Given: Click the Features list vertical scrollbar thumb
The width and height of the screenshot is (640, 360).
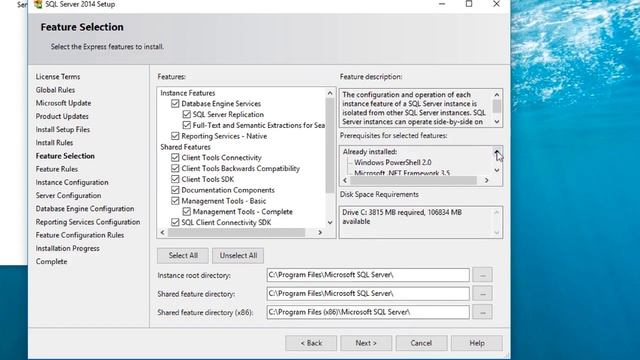Looking at the screenshot, I should [x=330, y=145].
